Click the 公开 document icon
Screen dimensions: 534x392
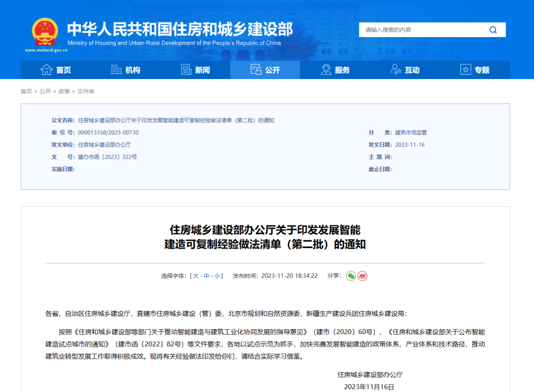tap(256, 70)
